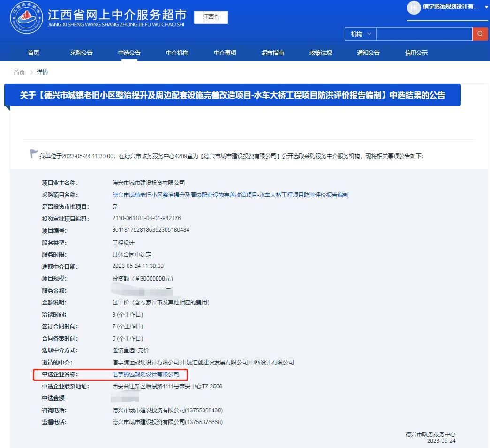
Task: Click the search magnifier icon
Action: coord(480,34)
